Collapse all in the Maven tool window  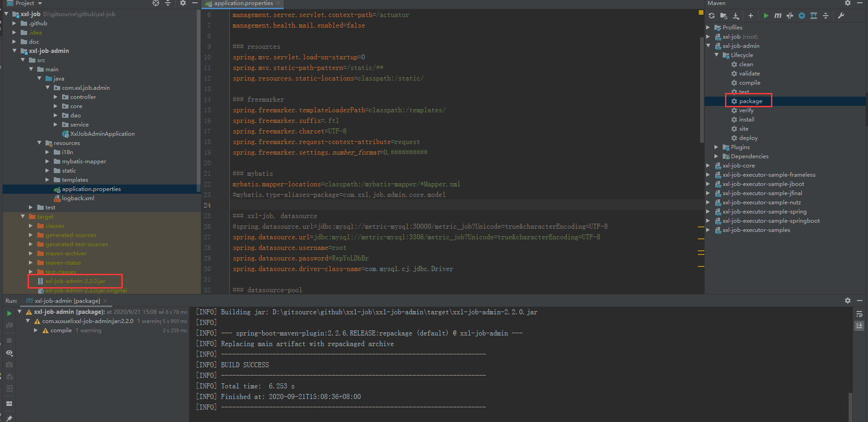pos(826,16)
